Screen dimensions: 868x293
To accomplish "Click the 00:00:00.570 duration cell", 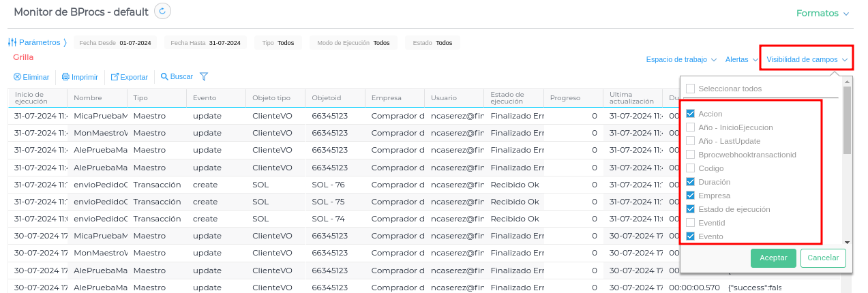I will [x=693, y=287].
